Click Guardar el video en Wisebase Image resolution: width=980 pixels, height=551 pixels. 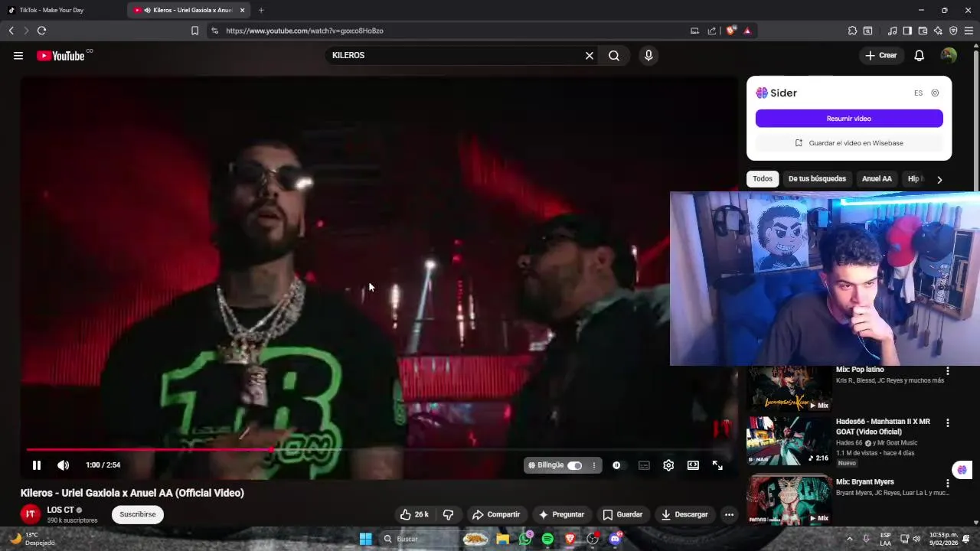coord(849,143)
